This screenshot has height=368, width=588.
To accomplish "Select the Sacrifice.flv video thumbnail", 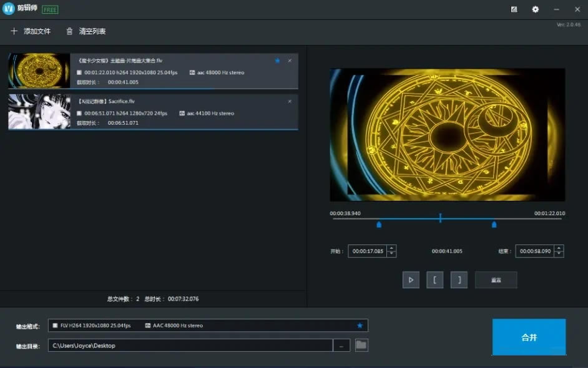I will [x=39, y=112].
